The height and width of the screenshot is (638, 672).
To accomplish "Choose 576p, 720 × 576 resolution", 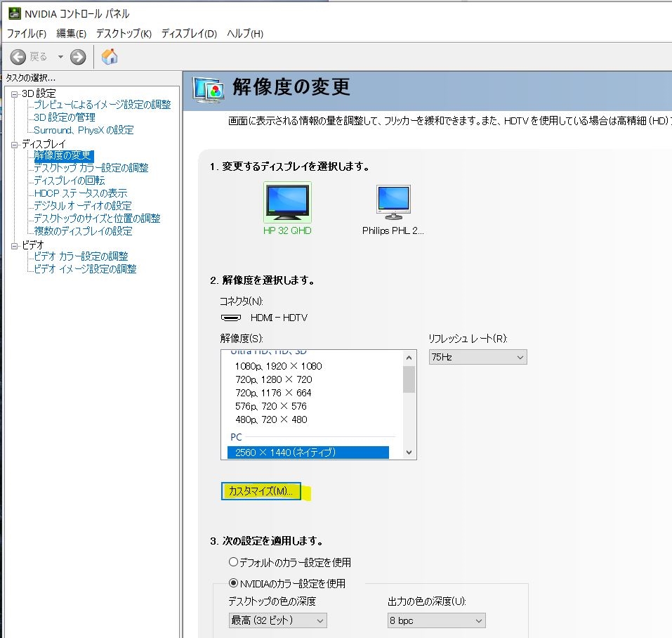I will tap(271, 406).
